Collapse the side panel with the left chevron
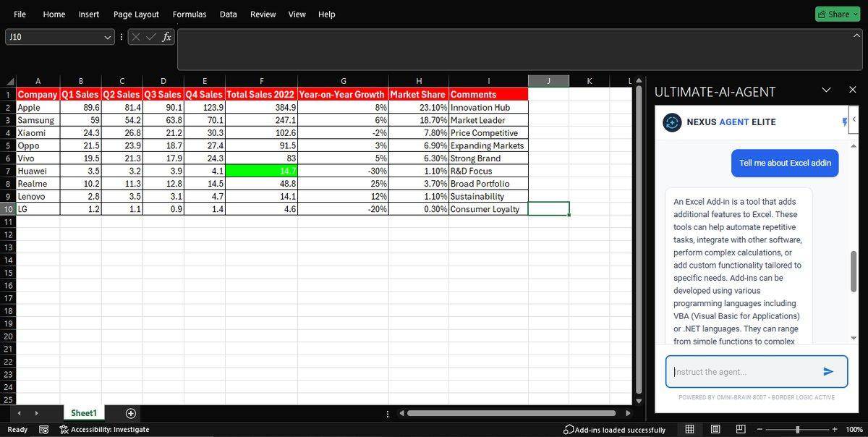 coord(854,119)
